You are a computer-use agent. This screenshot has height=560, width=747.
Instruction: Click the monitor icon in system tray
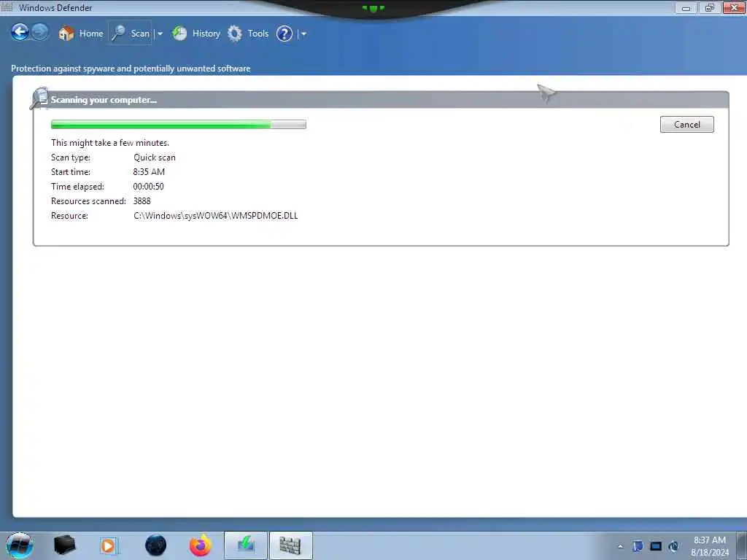(x=656, y=546)
